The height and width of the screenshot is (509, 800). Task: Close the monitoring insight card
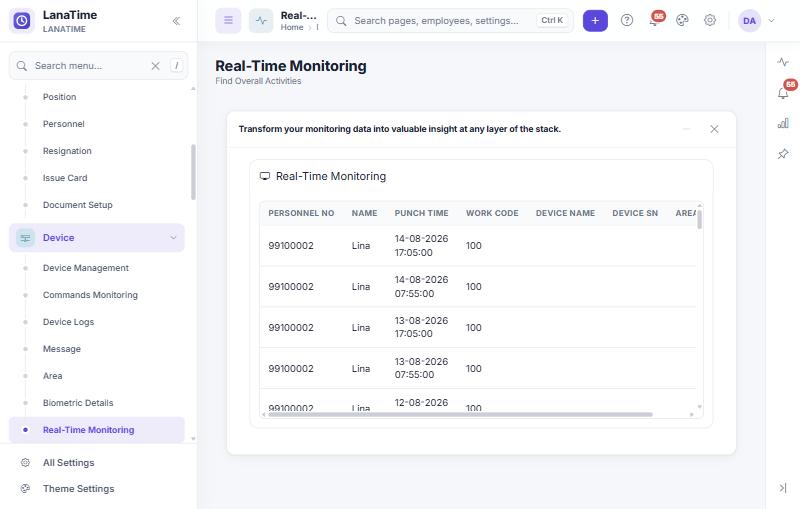click(714, 129)
